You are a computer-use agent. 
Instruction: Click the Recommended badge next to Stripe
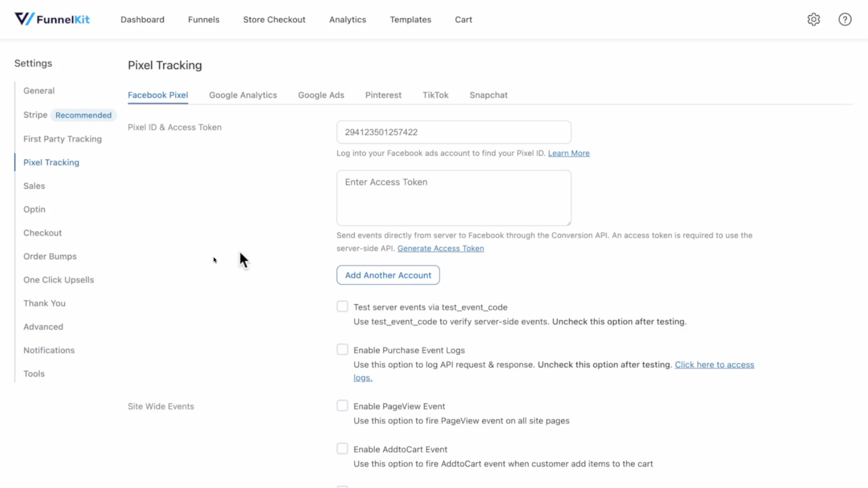(x=83, y=115)
